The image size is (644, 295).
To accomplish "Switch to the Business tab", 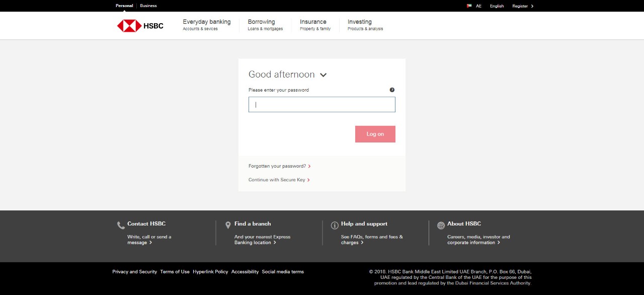I will pyautogui.click(x=148, y=6).
